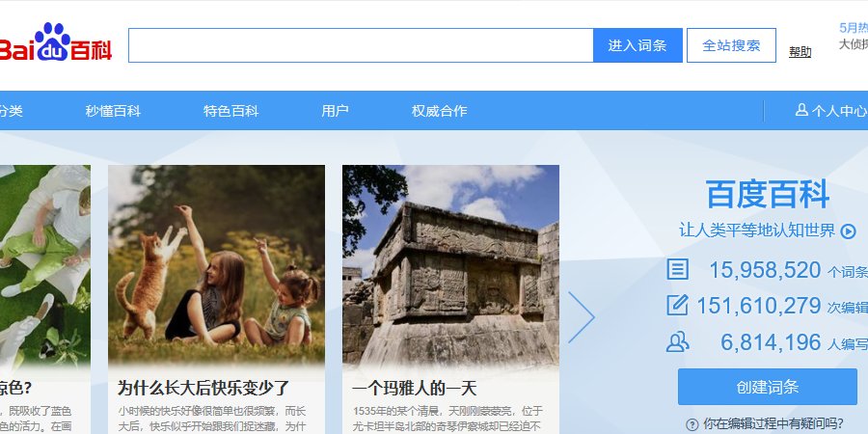This screenshot has width=868, height=434.
Task: Open 个人中心 in the nav bar
Action: 838,111
